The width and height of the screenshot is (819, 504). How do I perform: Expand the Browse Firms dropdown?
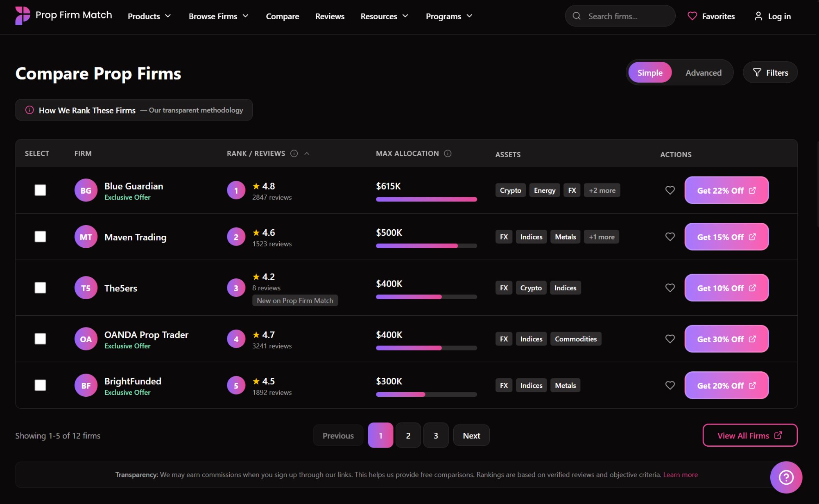point(218,16)
